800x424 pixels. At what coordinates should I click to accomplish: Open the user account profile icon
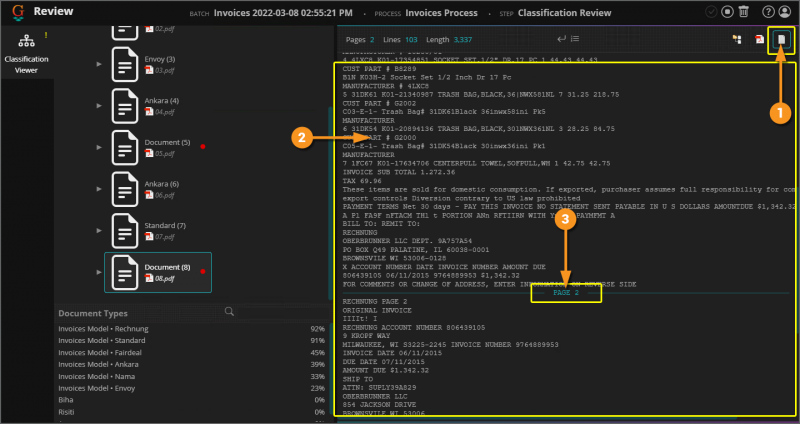pyautogui.click(x=784, y=12)
